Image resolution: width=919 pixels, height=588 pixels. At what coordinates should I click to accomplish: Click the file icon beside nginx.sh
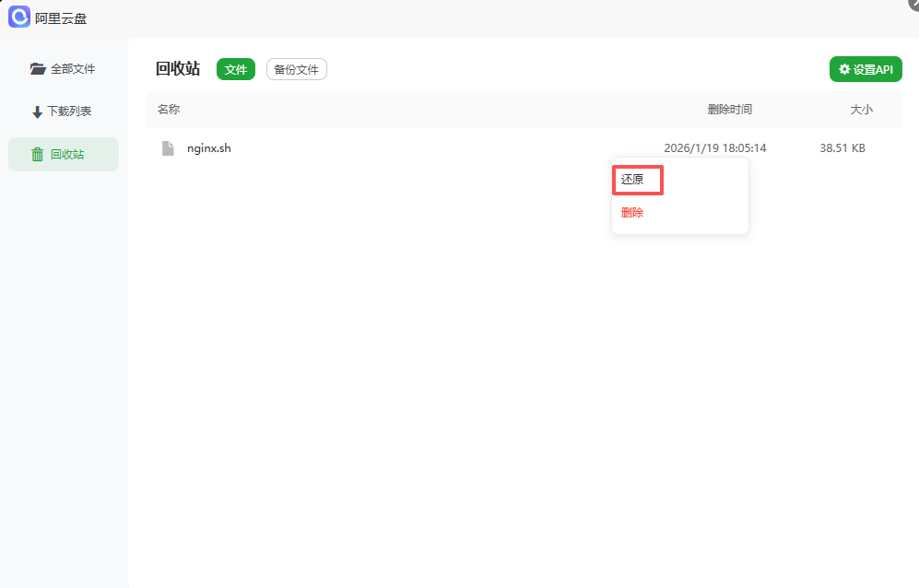(167, 147)
